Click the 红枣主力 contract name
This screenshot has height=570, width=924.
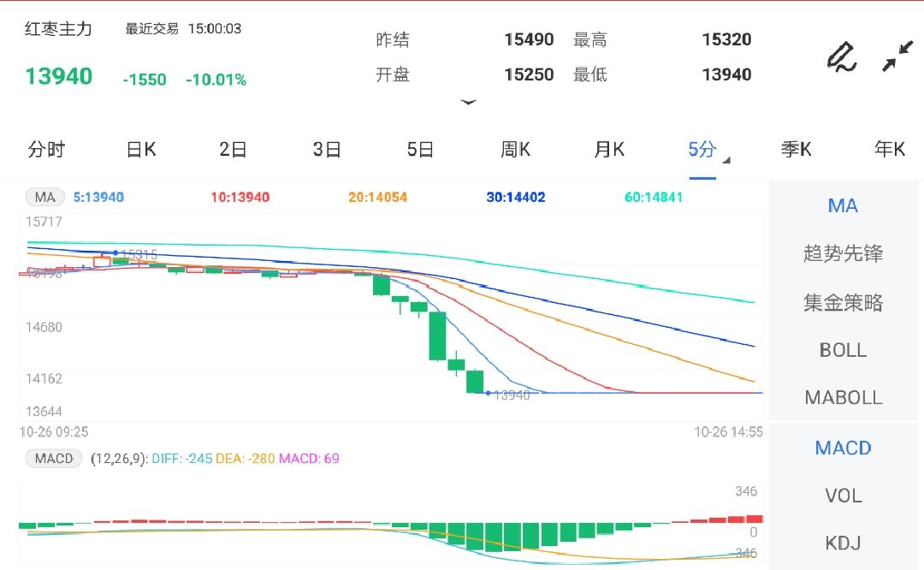(58, 29)
